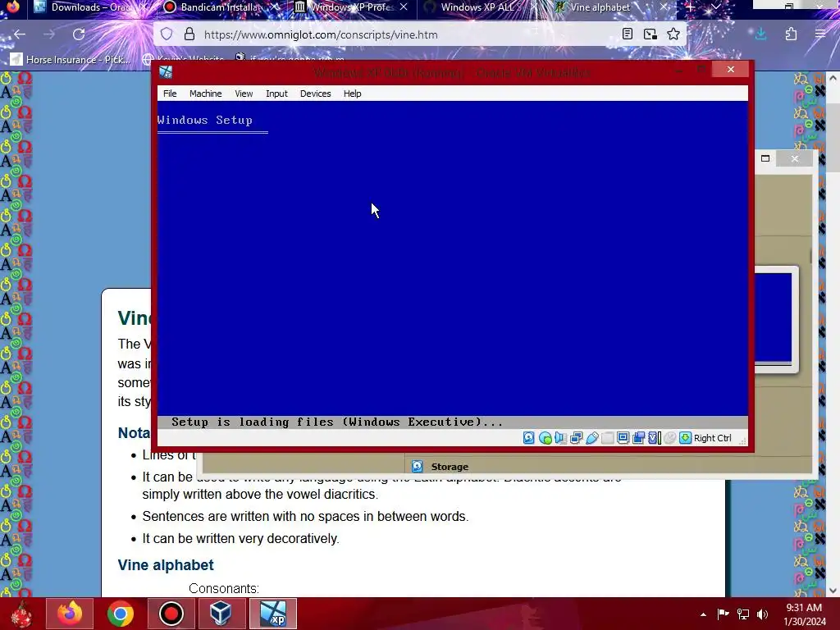Click the keyboard capture green arrow icon
The width and height of the screenshot is (840, 630).
coord(685,438)
